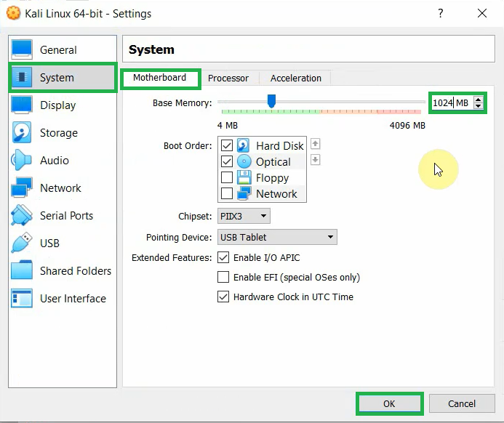Viewport: 504px width, 423px height.
Task: Close the Settings dialog window
Action: pyautogui.click(x=482, y=13)
